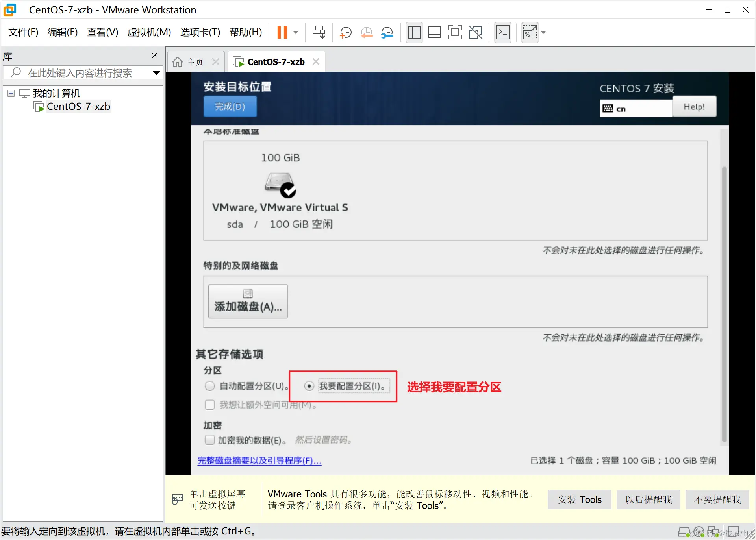Click the message log status bar icon
This screenshot has width=756, height=540.
734,532
